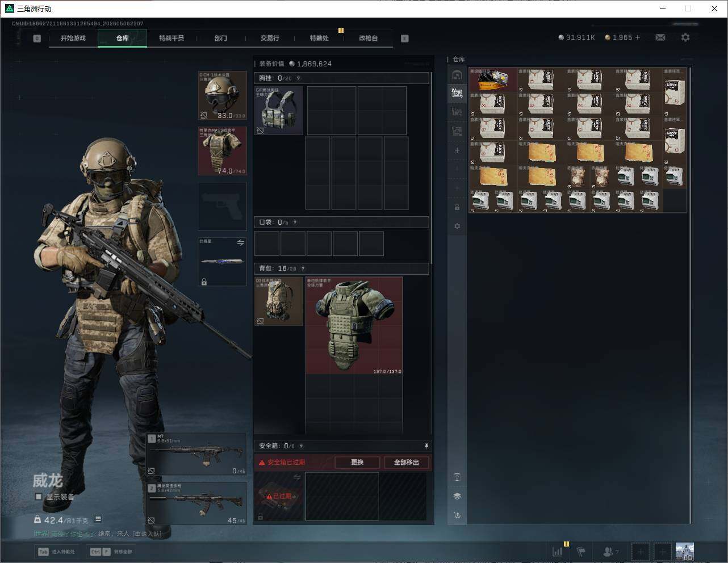Toggle the 显示装备 checkbox

(x=39, y=497)
